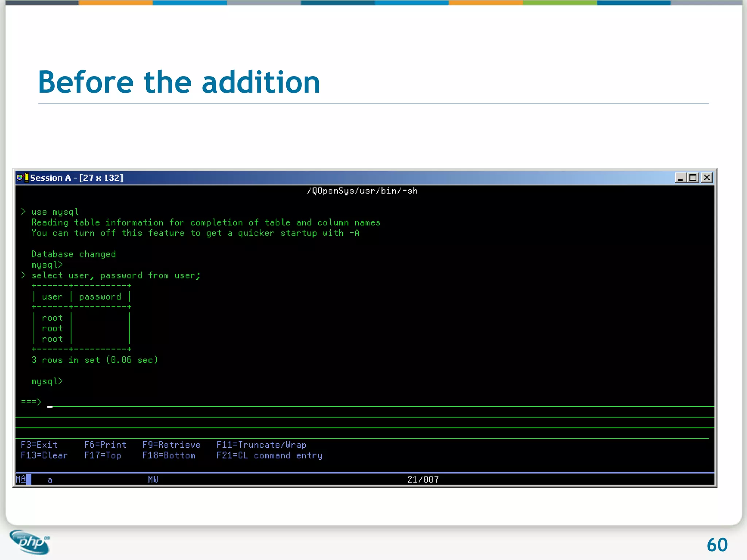Maximize the Session A terminal window
Viewport: 747px width, 560px height.
click(x=693, y=178)
